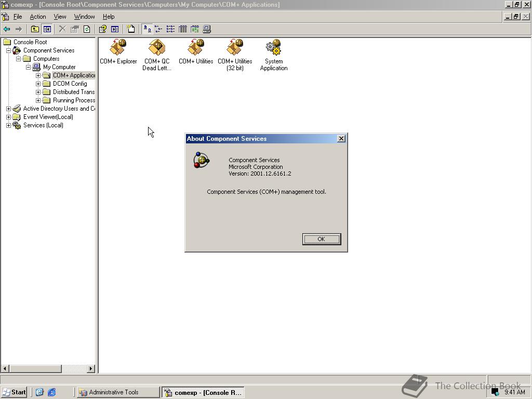
Task: Click the Refresh toolbar icon
Action: coord(87,29)
